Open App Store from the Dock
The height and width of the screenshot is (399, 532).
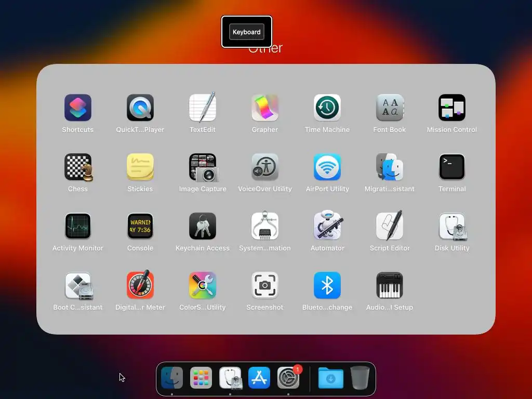pyautogui.click(x=259, y=378)
